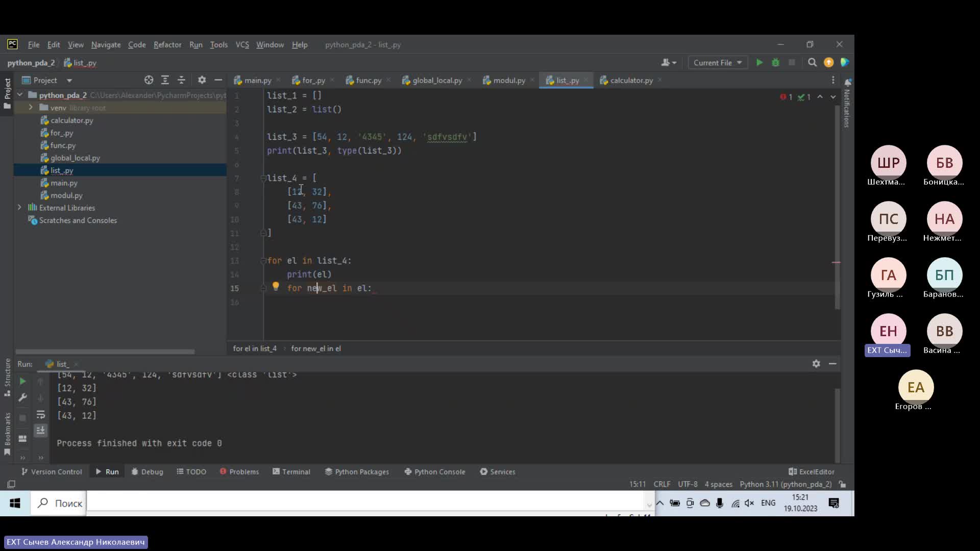Open the Project tool window side tab

click(7, 93)
